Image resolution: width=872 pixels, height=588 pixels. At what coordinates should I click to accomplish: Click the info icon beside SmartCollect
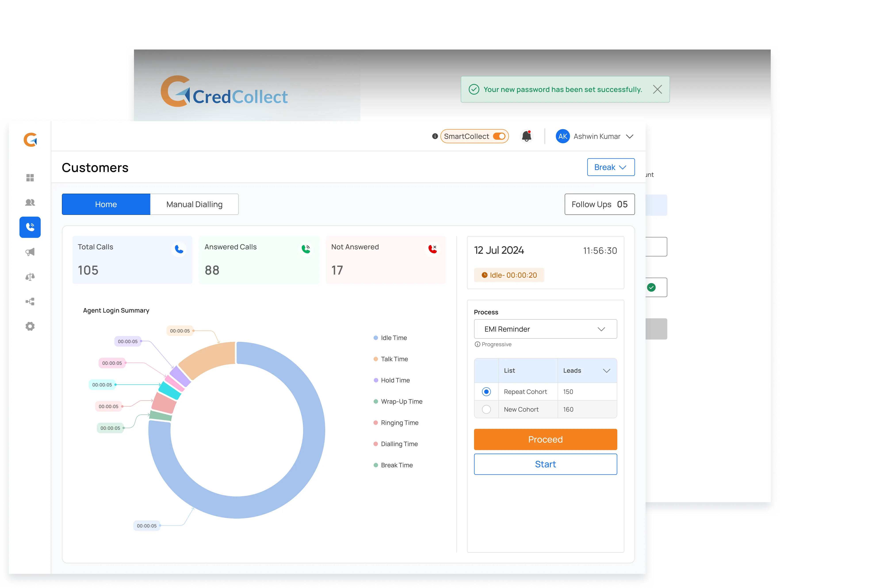[435, 136]
